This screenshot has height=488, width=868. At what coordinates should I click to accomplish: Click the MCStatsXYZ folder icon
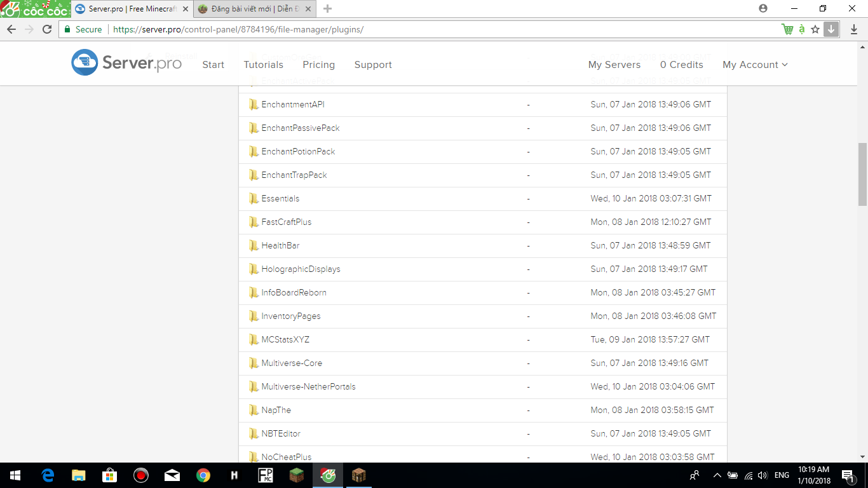(254, 339)
